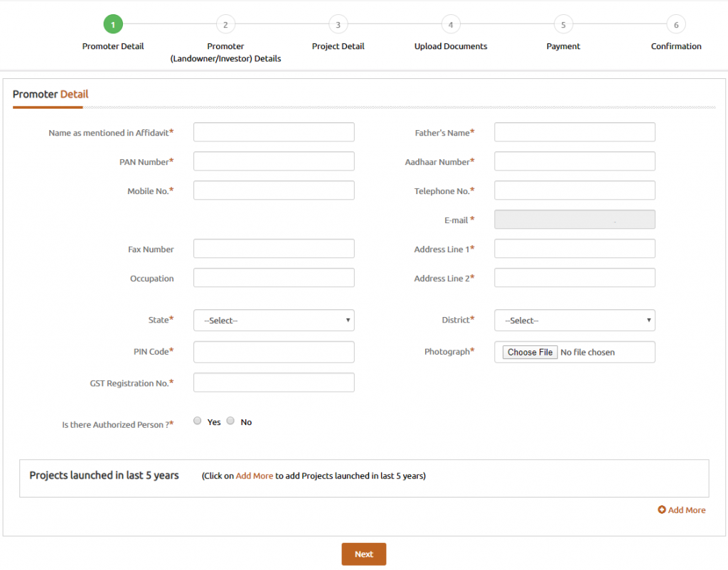Focus the Aadhaar Number field
This screenshot has width=728, height=570.
click(x=574, y=161)
